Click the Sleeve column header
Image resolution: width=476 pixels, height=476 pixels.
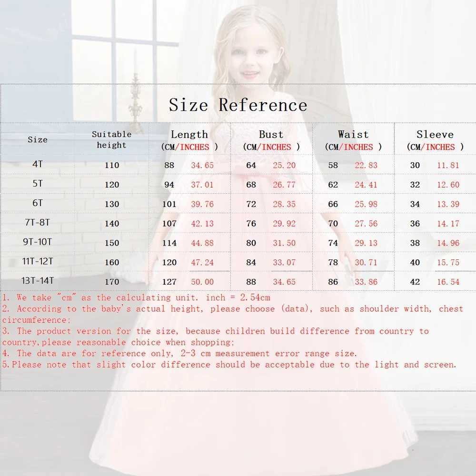pos(435,139)
